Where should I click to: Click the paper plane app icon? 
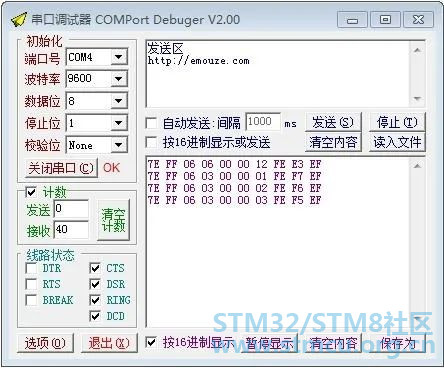(x=19, y=20)
